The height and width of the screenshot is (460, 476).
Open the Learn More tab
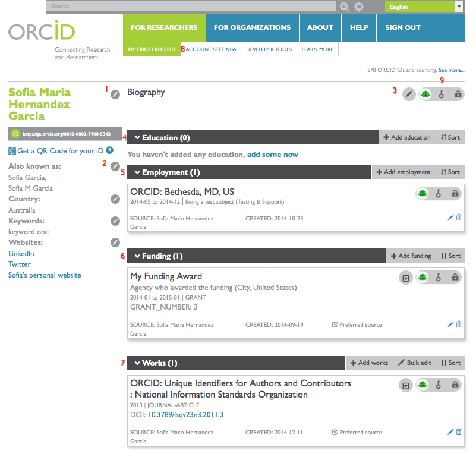[x=317, y=49]
